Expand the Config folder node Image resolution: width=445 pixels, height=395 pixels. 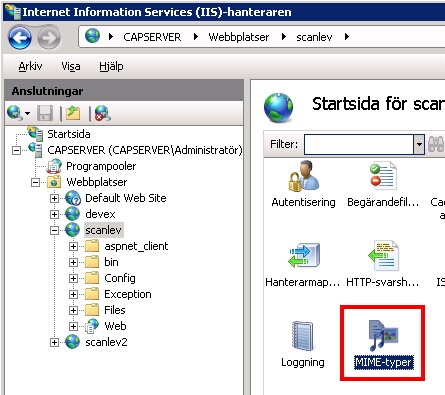pyautogui.click(x=73, y=278)
